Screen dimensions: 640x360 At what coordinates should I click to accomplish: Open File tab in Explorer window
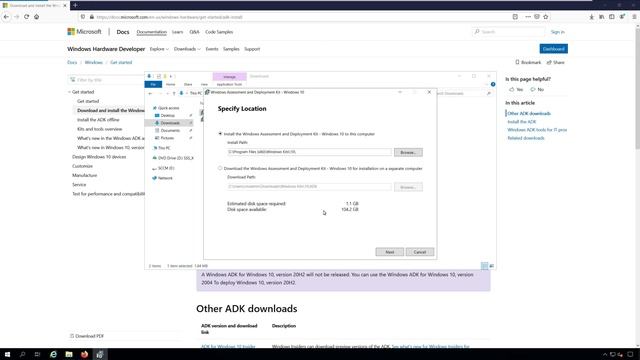(153, 84)
